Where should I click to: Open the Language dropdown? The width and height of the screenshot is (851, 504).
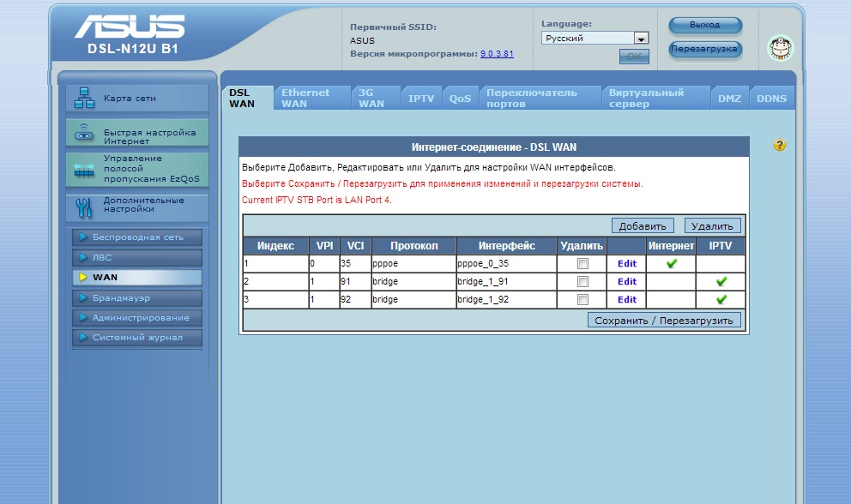640,39
